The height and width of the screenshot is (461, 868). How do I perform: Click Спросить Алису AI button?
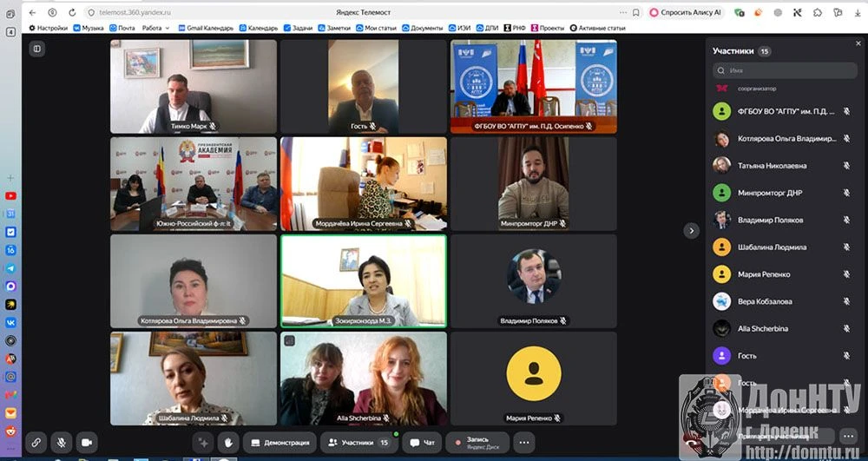tap(687, 12)
